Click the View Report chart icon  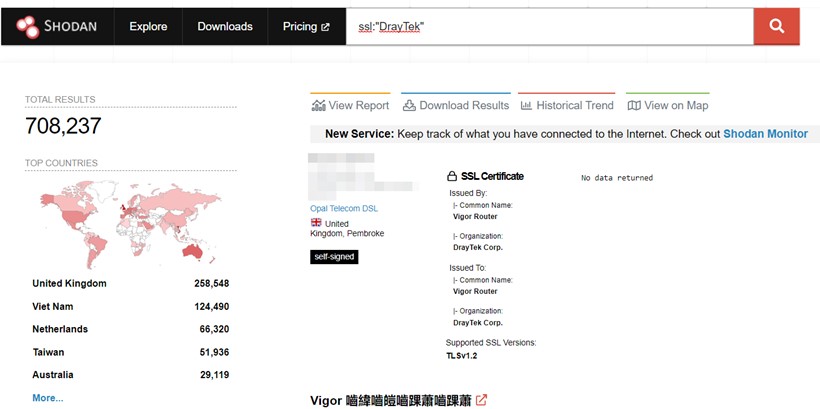click(x=318, y=105)
